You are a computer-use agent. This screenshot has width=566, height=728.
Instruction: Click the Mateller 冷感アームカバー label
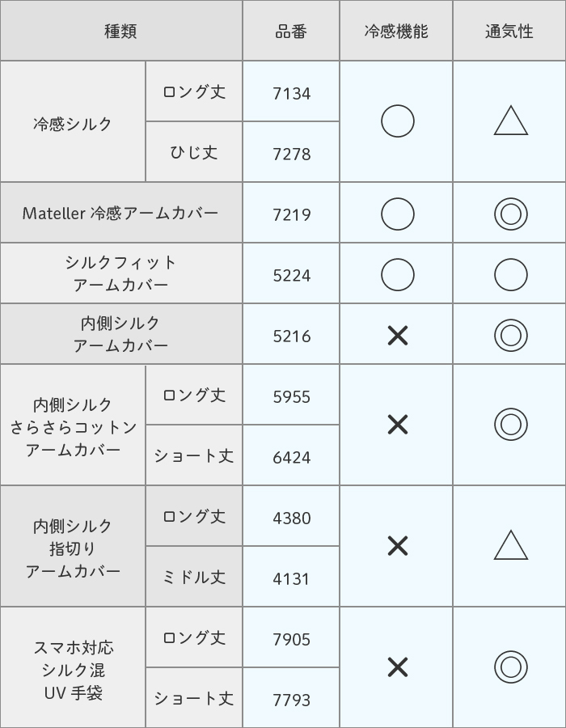(120, 214)
